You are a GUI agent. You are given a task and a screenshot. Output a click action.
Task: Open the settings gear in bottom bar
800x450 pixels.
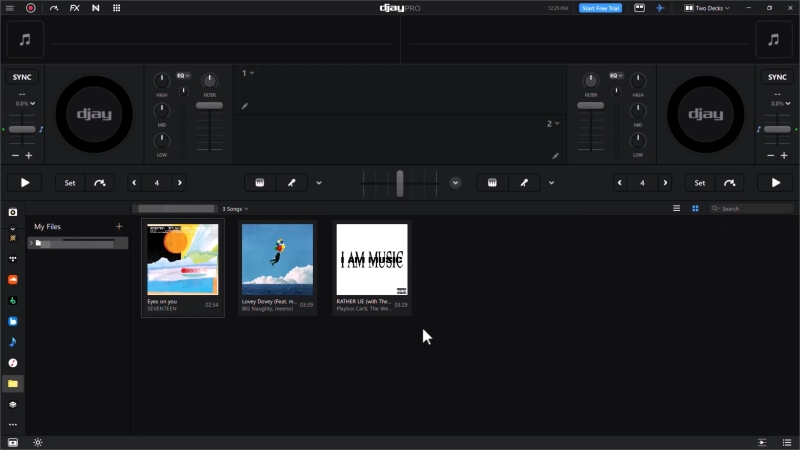(38, 442)
